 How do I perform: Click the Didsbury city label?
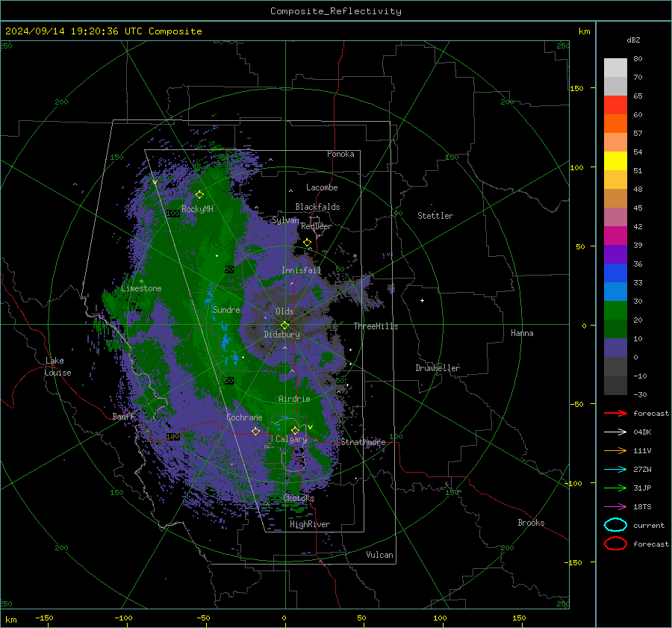point(282,335)
